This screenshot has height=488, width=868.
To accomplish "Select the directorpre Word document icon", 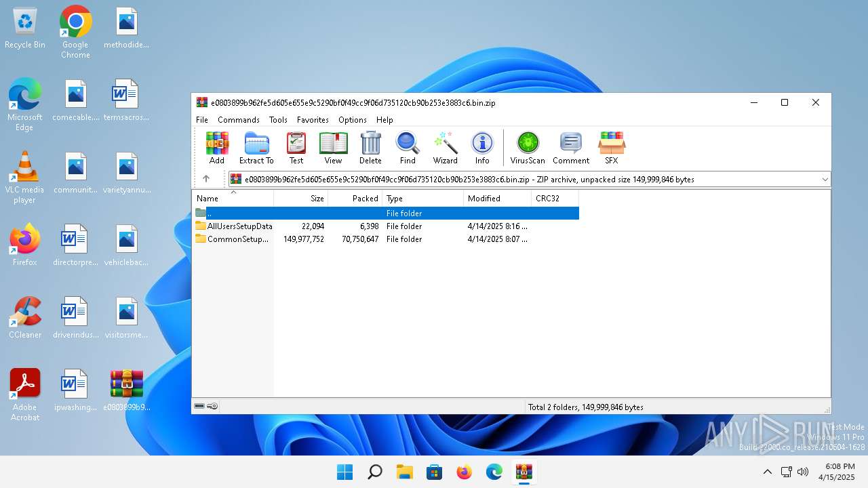I will pos(75,245).
